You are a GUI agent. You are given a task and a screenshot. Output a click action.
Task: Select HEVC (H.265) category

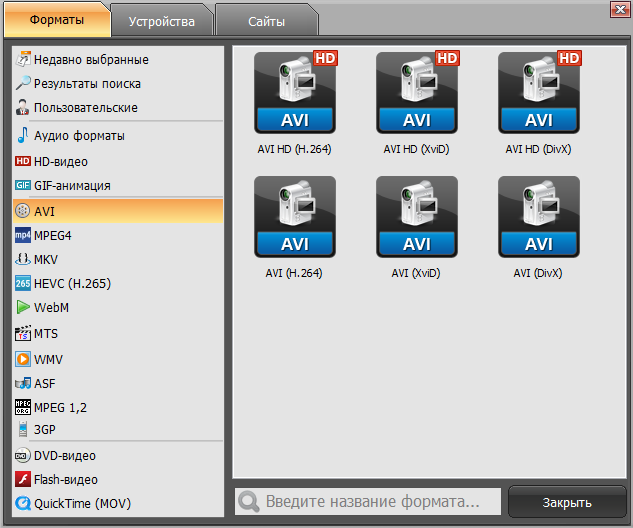coord(118,283)
